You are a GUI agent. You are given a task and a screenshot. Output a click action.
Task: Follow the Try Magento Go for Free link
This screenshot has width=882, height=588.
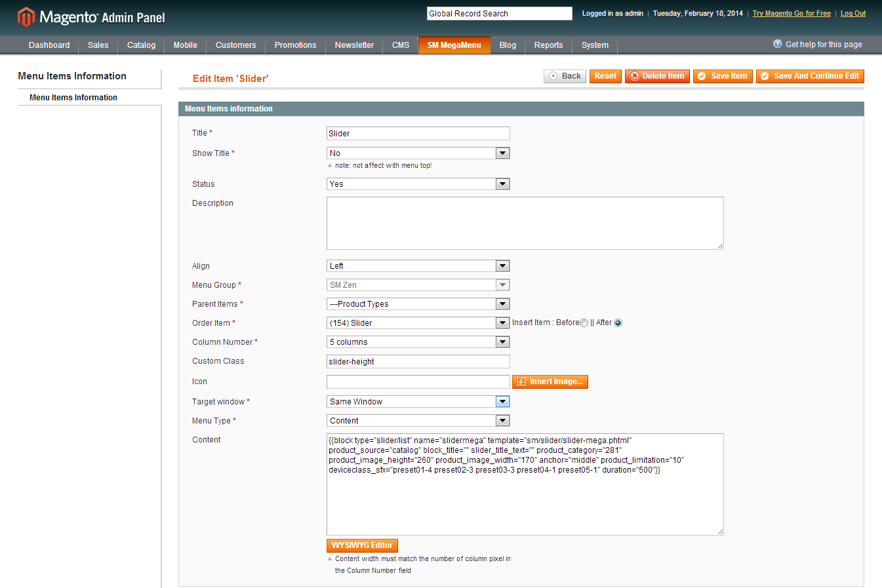(792, 14)
